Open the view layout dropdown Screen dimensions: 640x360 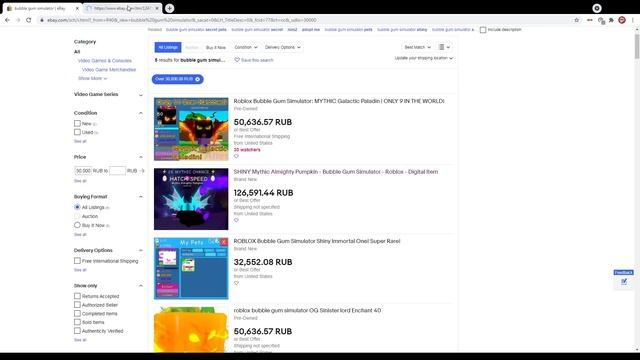[x=444, y=47]
